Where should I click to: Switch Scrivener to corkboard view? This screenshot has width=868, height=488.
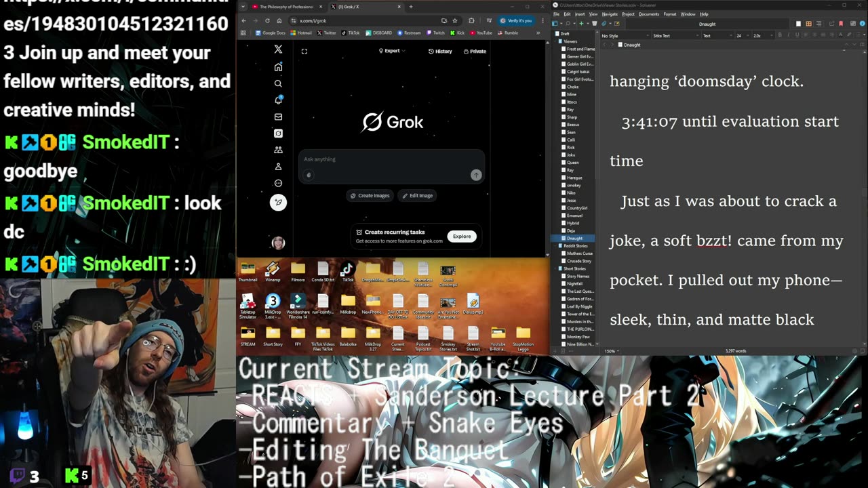[808, 24]
